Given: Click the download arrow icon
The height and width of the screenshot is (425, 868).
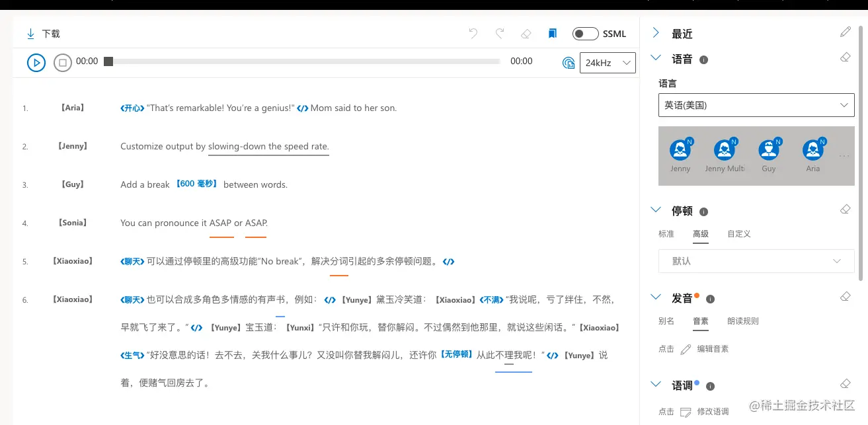Looking at the screenshot, I should point(30,34).
